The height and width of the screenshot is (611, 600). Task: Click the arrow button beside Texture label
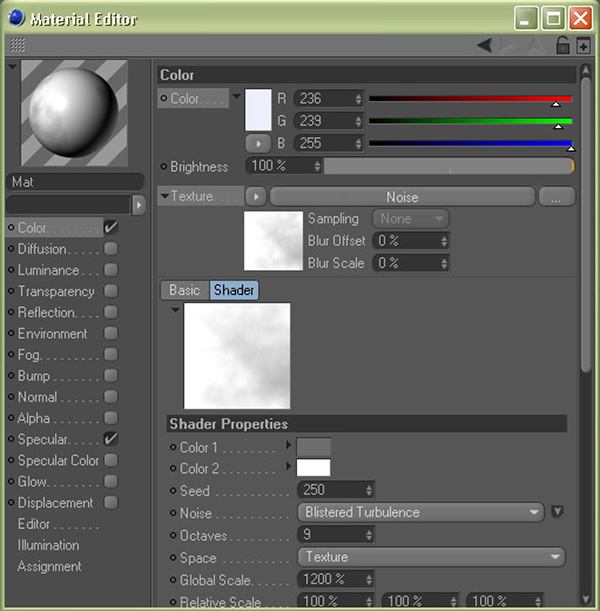tap(256, 197)
